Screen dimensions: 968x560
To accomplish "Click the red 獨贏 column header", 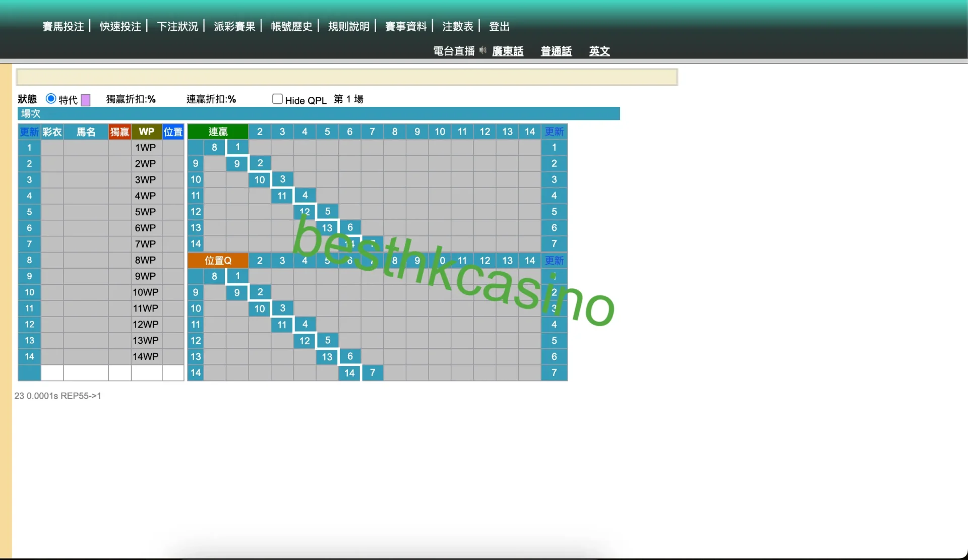I will pyautogui.click(x=119, y=132).
